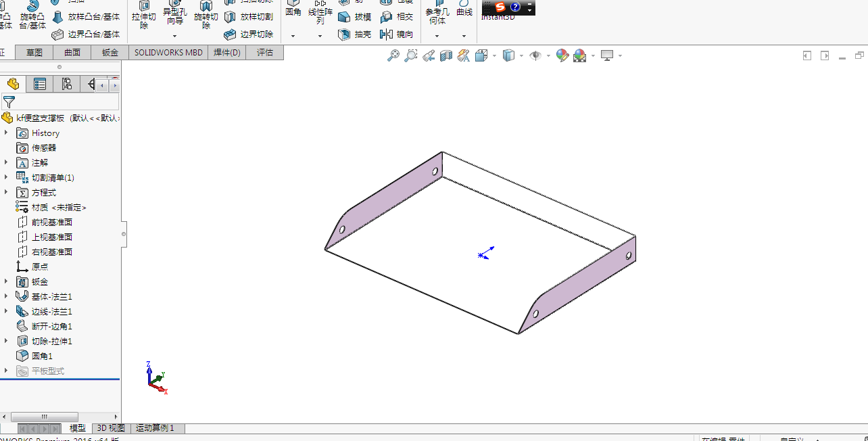The image size is (868, 441).
Task: Select the Mirror (镜向) tool
Action: 397,34
